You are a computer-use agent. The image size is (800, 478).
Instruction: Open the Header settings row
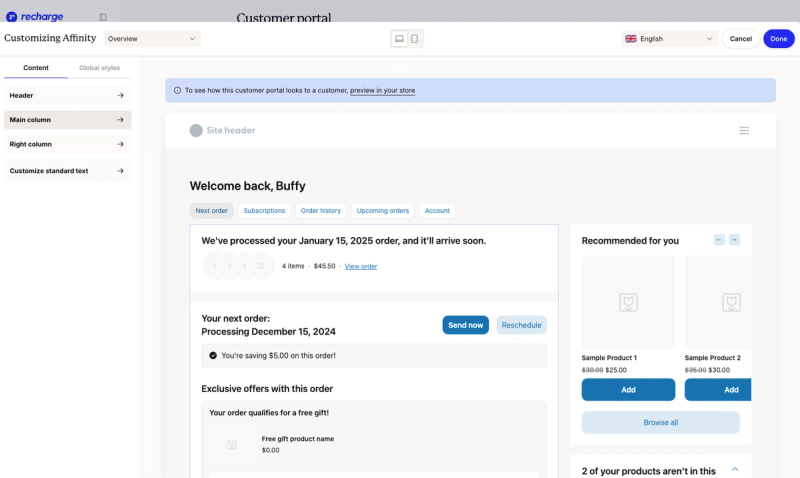pos(67,95)
